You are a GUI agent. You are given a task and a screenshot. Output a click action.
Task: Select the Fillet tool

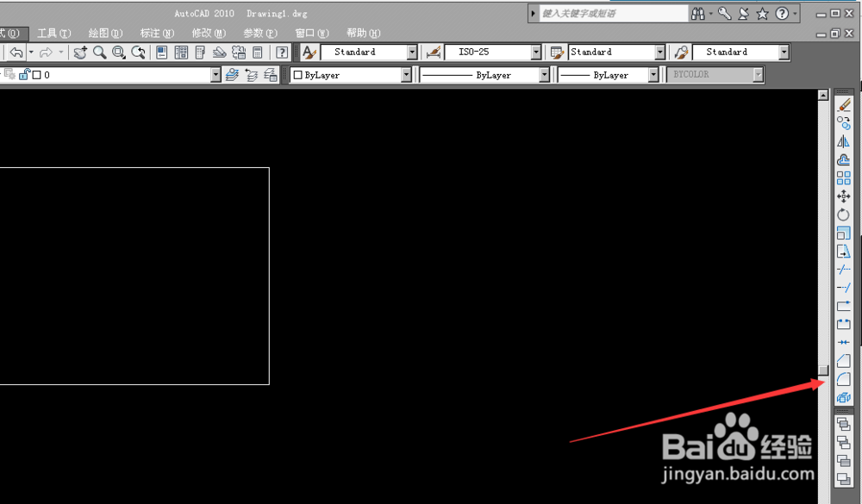tap(844, 379)
